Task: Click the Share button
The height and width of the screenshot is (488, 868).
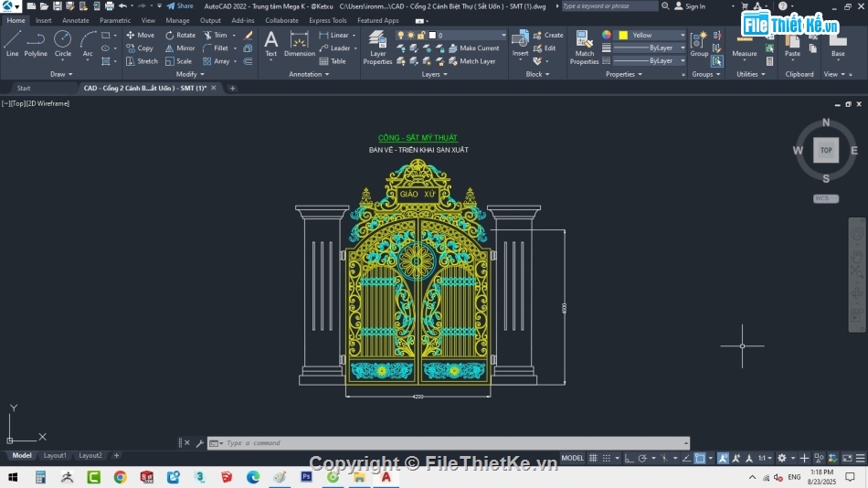Action: pos(180,6)
